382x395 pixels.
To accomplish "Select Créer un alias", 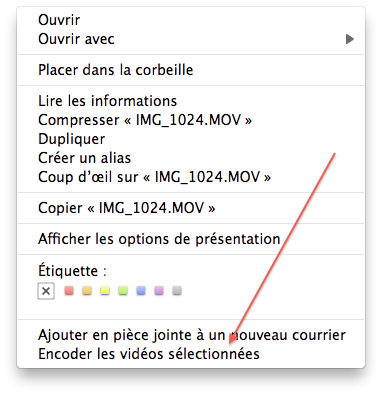I will (191, 158).
